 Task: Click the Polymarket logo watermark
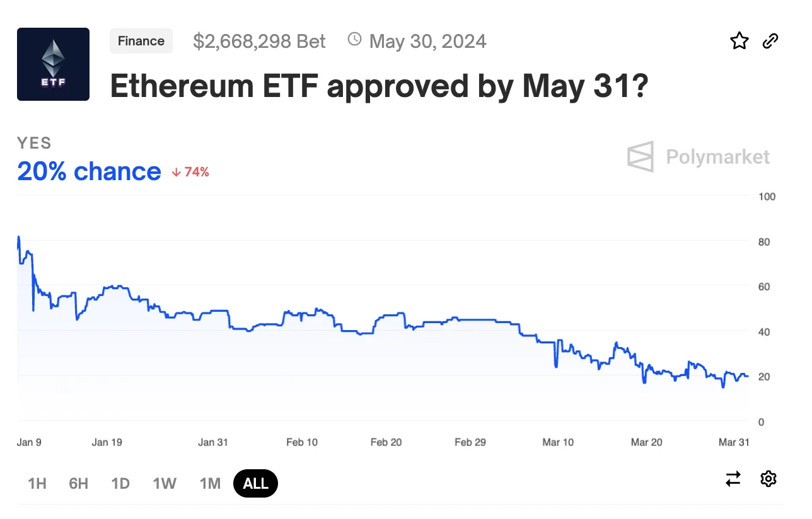click(x=699, y=156)
